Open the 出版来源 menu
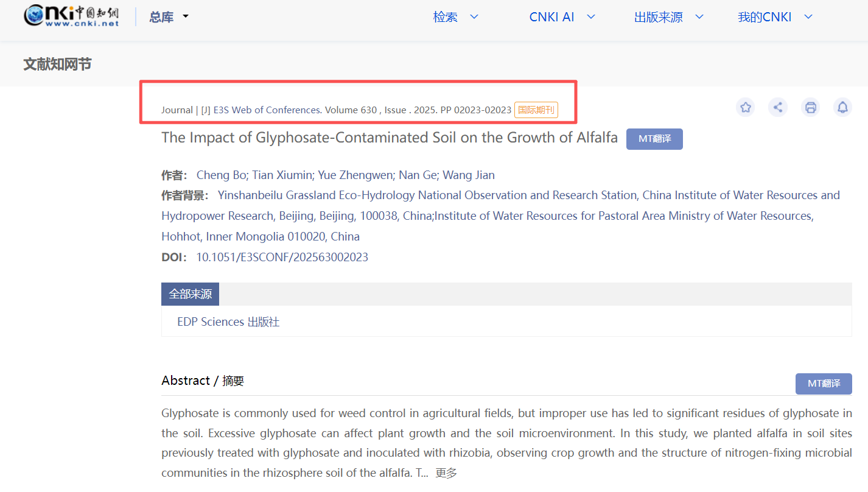The width and height of the screenshot is (868, 492). click(x=668, y=17)
